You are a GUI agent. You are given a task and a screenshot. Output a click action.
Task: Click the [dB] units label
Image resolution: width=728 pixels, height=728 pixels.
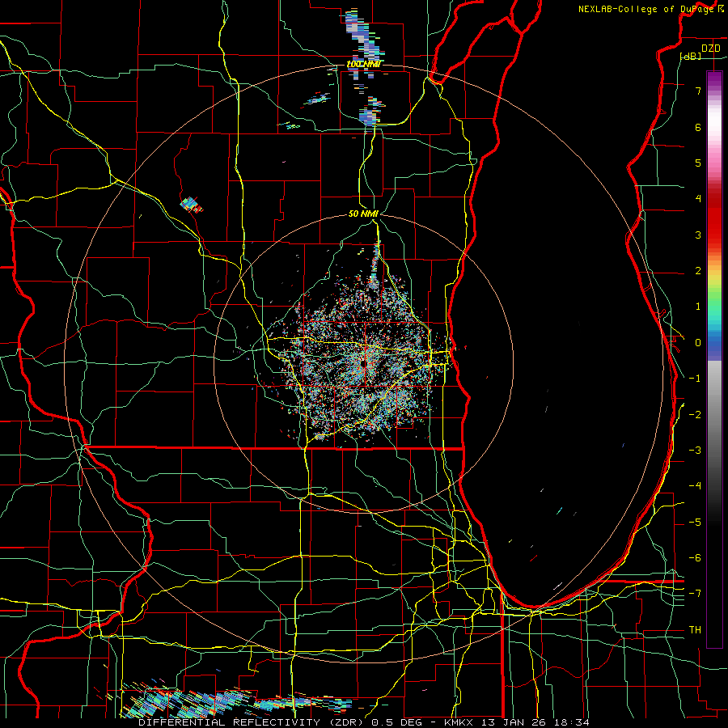(x=691, y=56)
